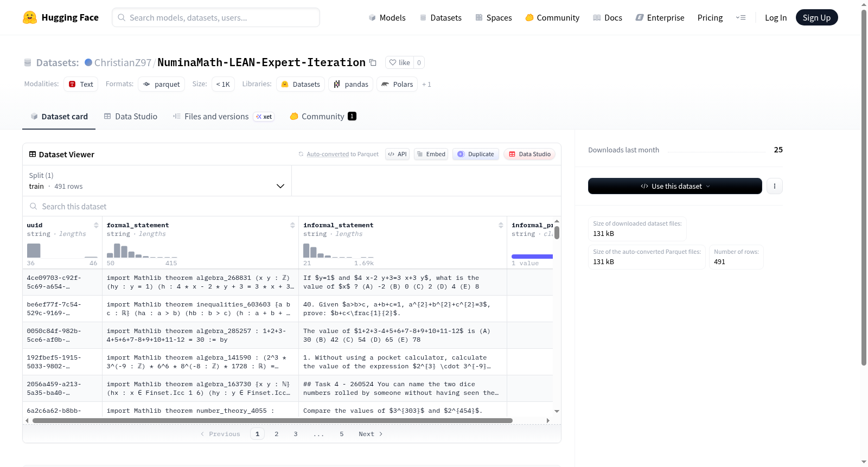
Task: Select the Datasets library tag
Action: pos(301,84)
